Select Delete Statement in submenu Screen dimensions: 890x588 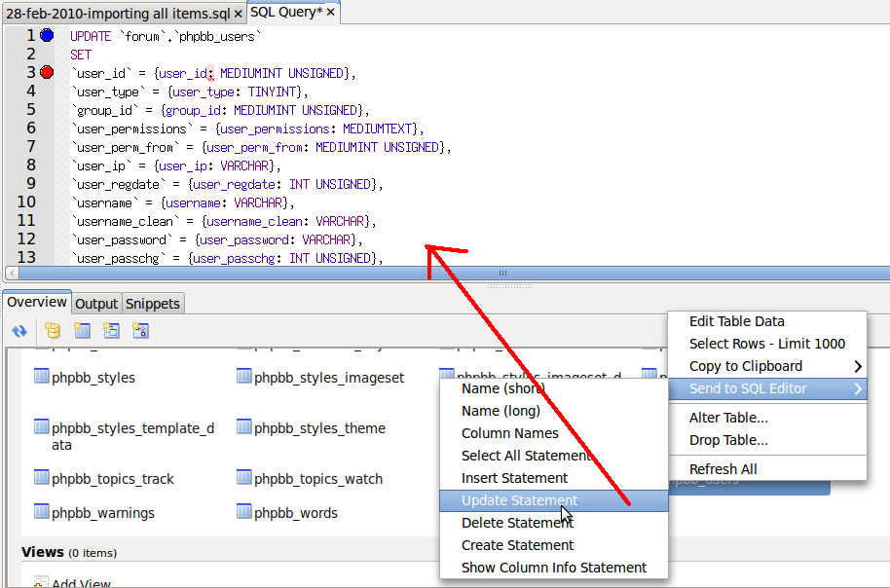(553, 523)
